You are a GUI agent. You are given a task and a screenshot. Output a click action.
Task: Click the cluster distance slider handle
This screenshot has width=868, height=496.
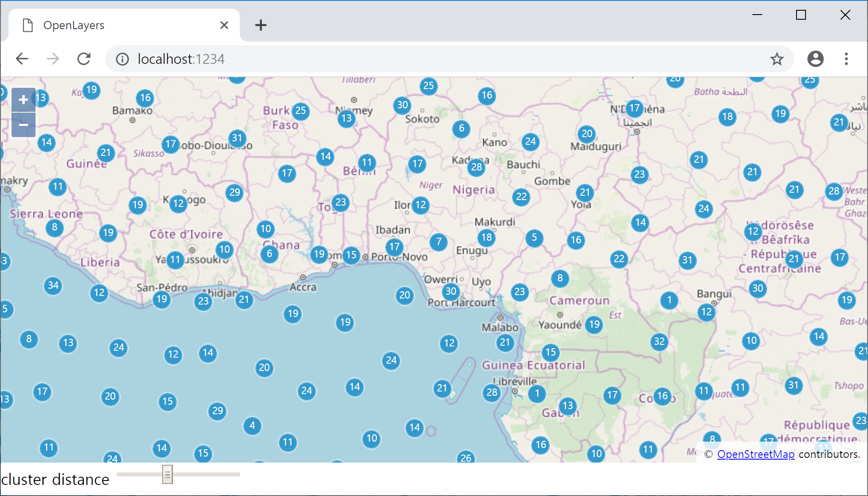167,474
